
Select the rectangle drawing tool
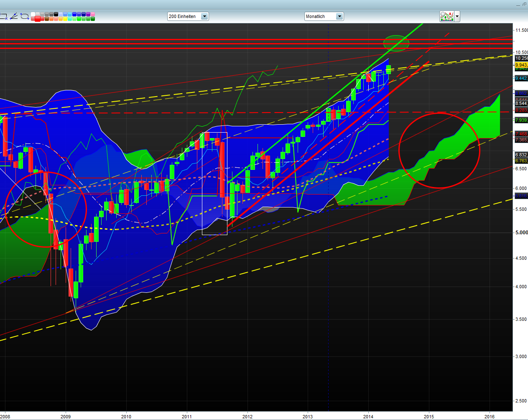3,17
